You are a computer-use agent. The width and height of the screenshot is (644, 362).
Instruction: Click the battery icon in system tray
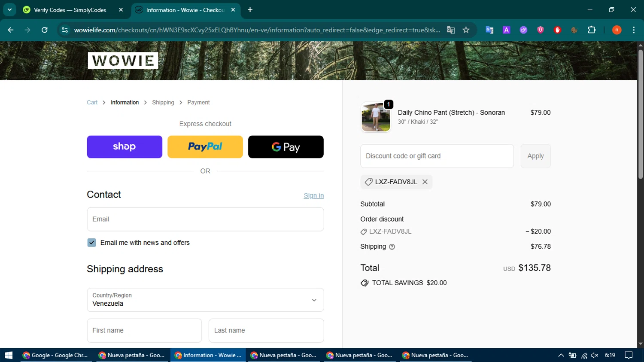pos(573,355)
